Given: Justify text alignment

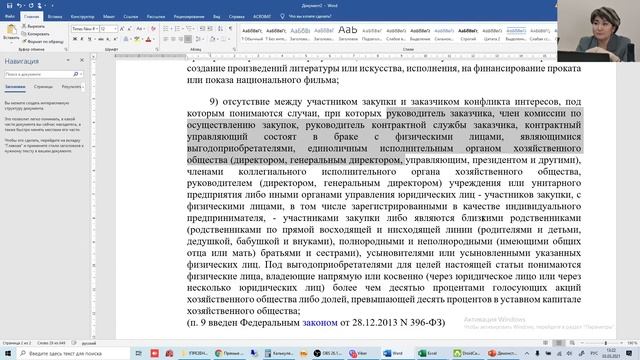Looking at the screenshot, I should coord(188,39).
